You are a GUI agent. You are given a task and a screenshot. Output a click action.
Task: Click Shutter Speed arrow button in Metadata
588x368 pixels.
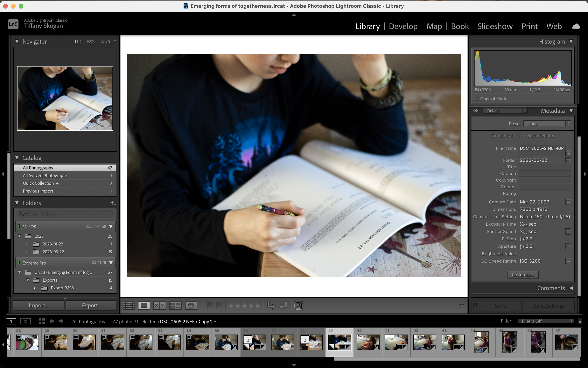point(568,232)
